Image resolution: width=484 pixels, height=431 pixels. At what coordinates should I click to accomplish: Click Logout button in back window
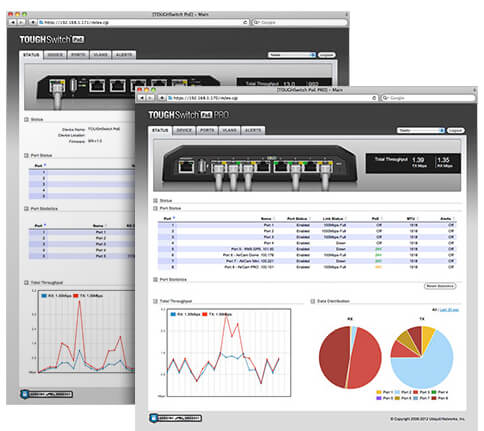tap(326, 55)
